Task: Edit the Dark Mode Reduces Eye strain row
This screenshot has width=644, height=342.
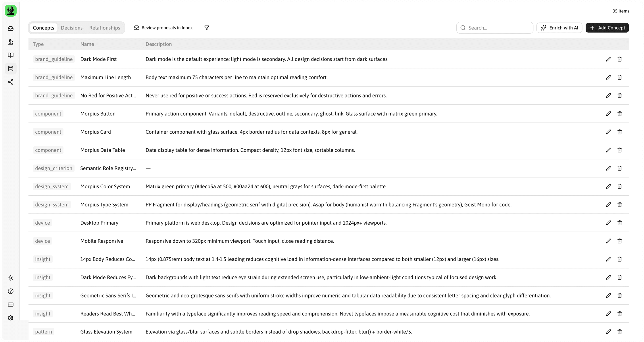Action: [609, 277]
